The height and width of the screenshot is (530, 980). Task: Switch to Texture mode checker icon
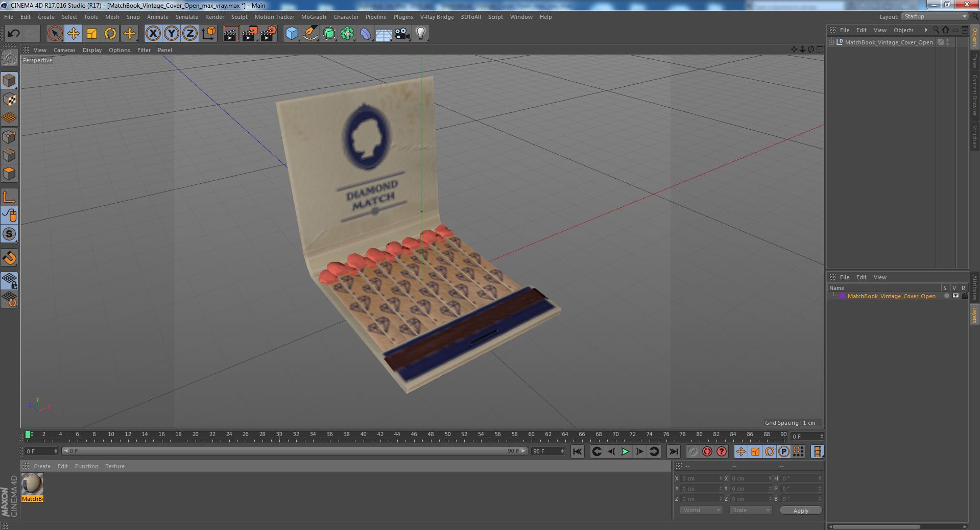click(9, 100)
